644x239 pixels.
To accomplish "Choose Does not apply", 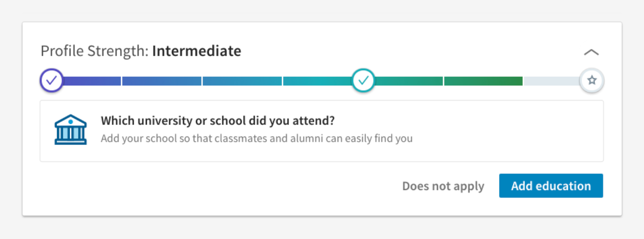I will click(x=443, y=186).
